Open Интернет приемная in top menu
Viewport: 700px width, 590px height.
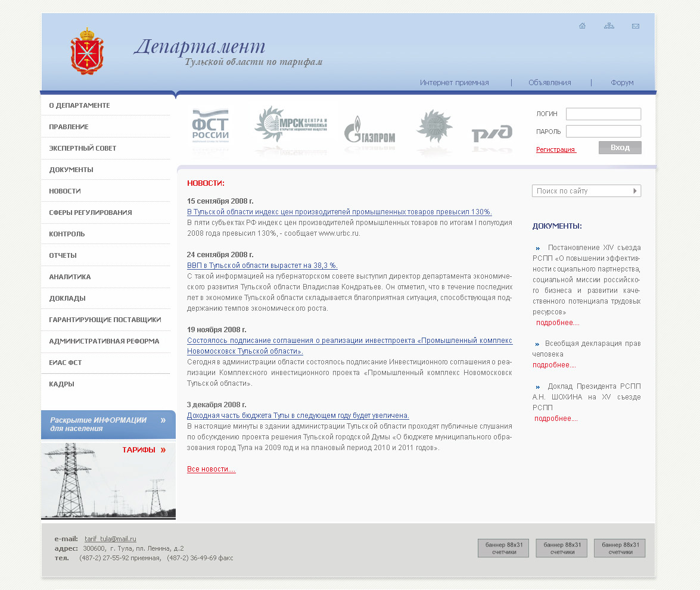tap(454, 83)
